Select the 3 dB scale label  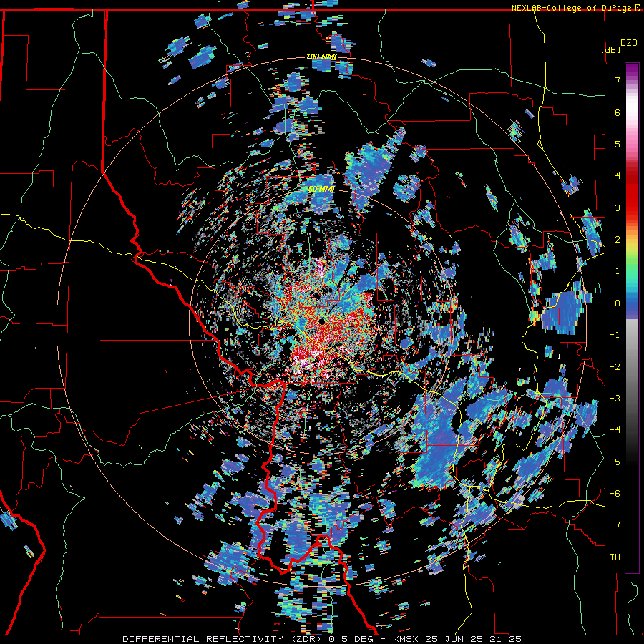[618, 208]
